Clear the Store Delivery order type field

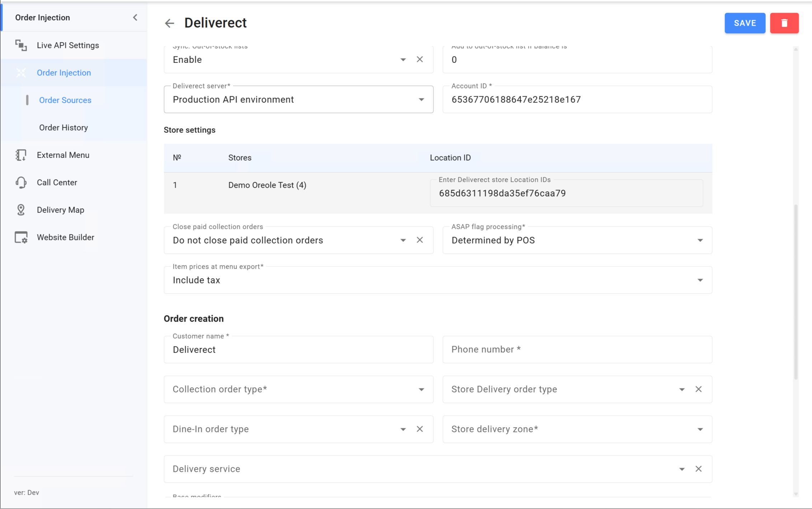(x=698, y=389)
